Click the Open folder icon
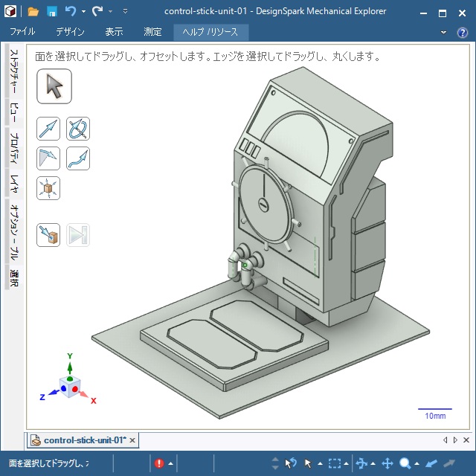The image size is (476, 476). [x=33, y=12]
